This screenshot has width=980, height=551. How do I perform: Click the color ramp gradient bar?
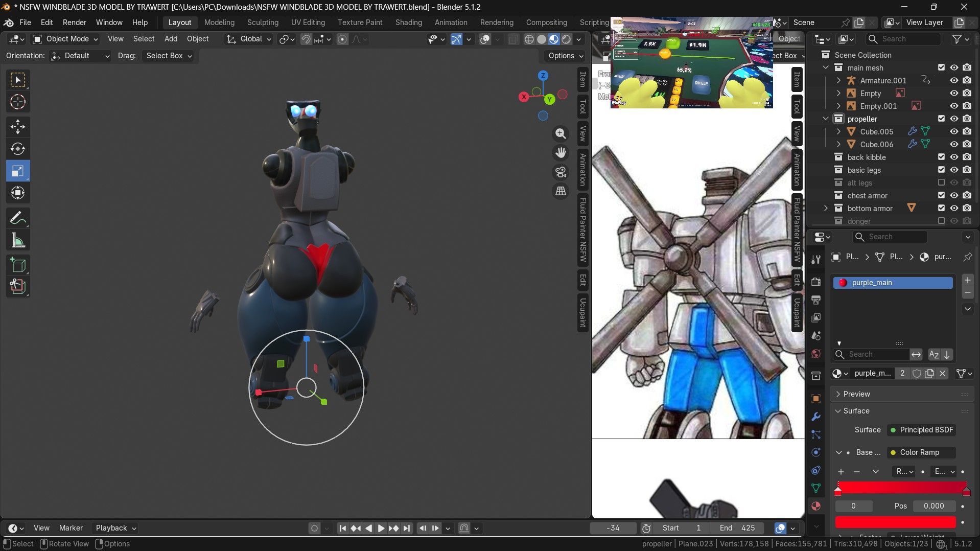tap(902, 487)
